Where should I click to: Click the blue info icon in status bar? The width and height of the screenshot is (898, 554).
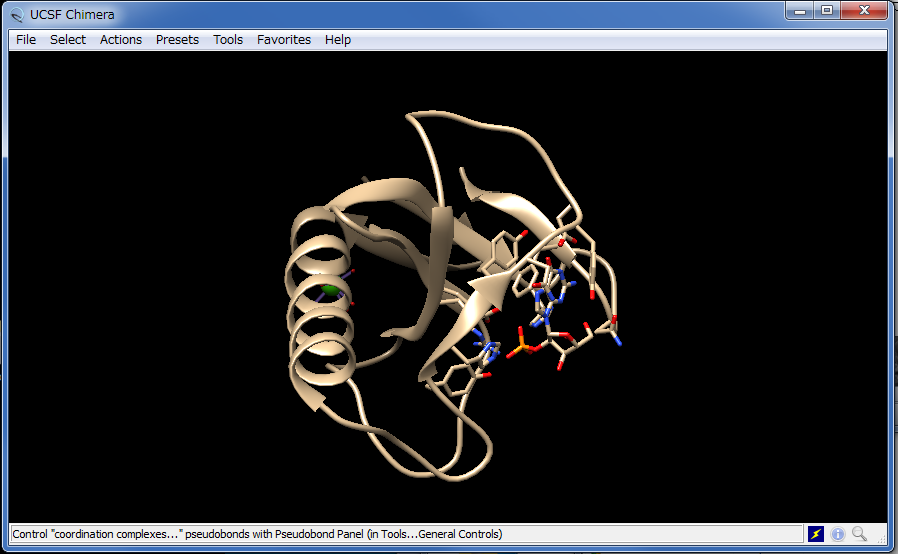tap(838, 534)
